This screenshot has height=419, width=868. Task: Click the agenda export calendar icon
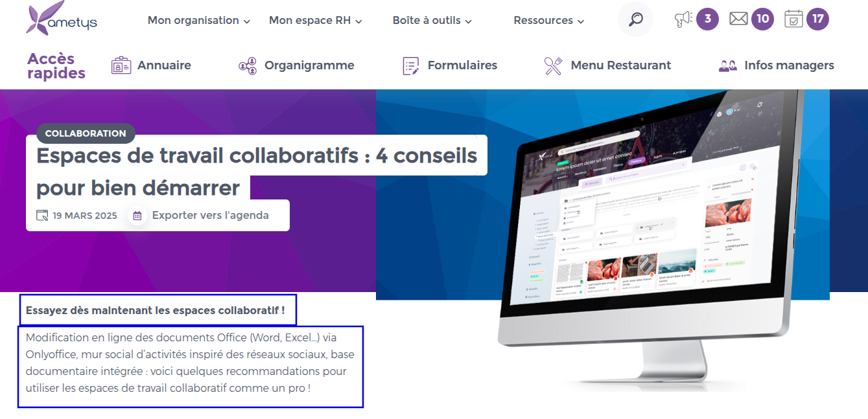pyautogui.click(x=137, y=216)
